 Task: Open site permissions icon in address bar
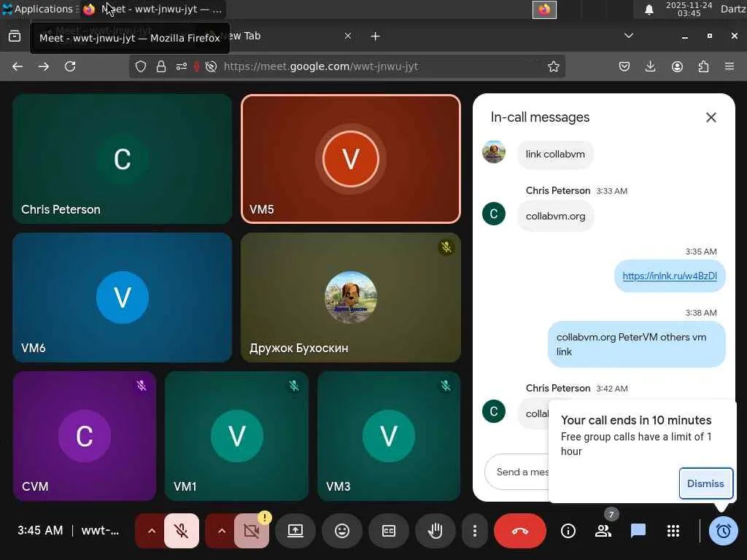182,66
